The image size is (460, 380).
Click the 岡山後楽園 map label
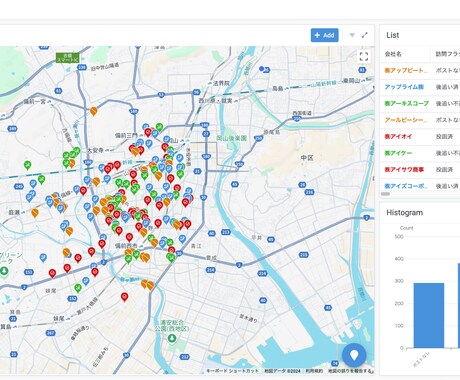pos(232,138)
